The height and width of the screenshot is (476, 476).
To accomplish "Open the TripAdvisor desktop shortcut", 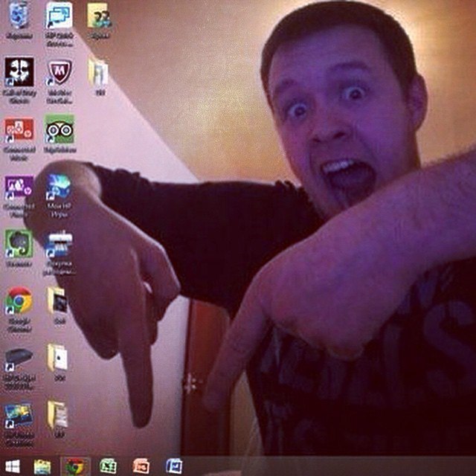I will tap(59, 129).
